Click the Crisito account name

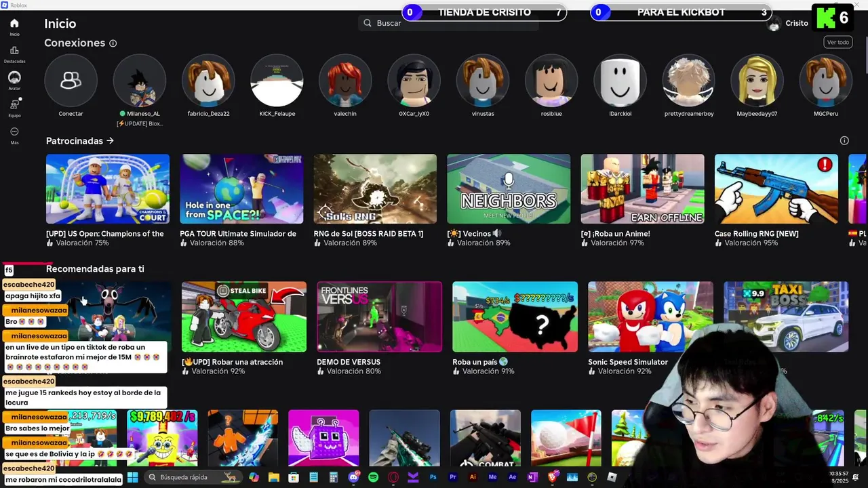(797, 23)
